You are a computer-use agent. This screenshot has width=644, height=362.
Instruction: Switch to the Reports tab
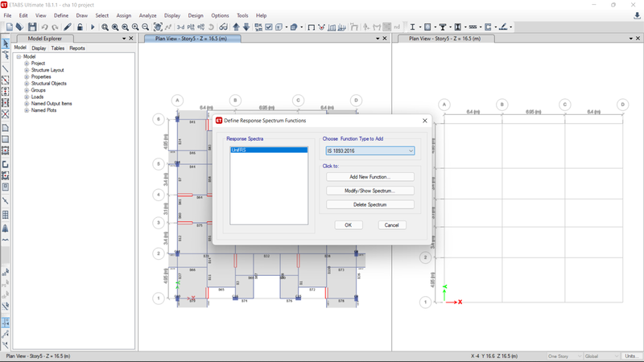click(76, 48)
